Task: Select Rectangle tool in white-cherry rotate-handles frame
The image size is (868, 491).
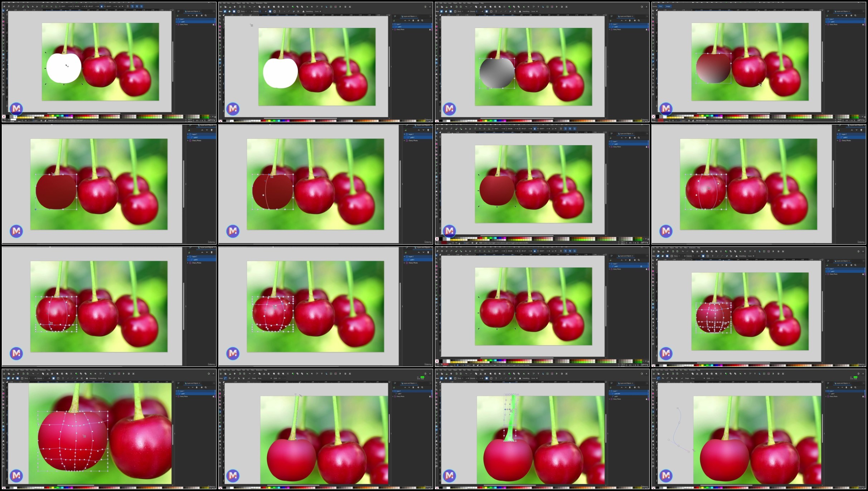Action: click(x=3, y=21)
